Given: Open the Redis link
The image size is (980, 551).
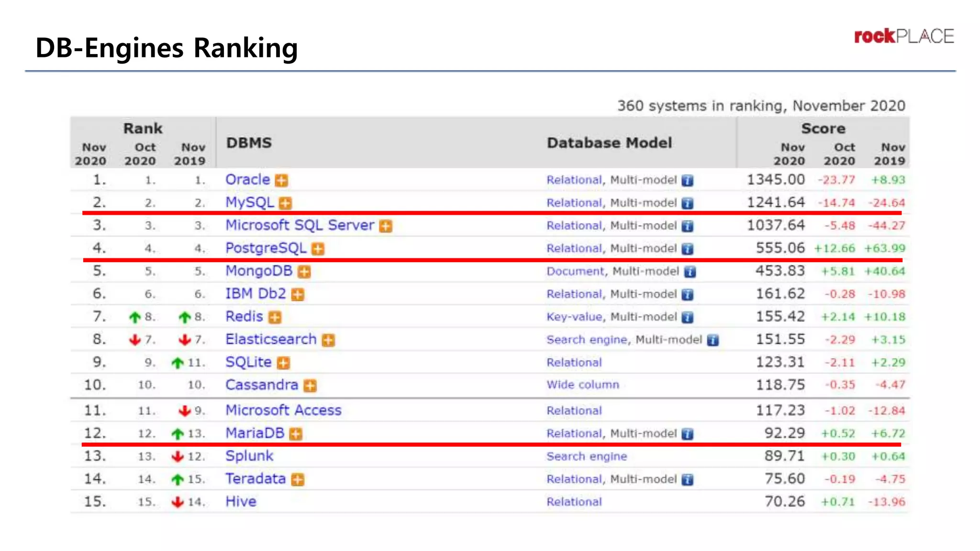Looking at the screenshot, I should click(244, 317).
